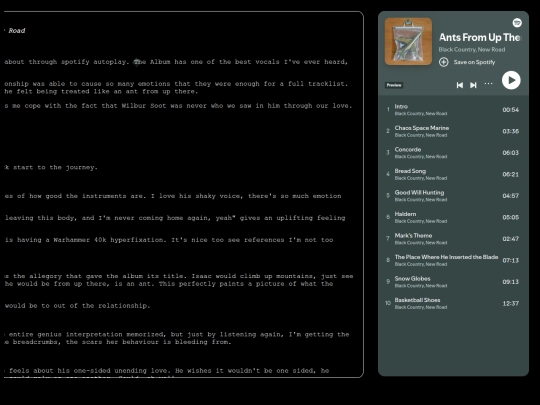Play the Haldern track

[453, 217]
